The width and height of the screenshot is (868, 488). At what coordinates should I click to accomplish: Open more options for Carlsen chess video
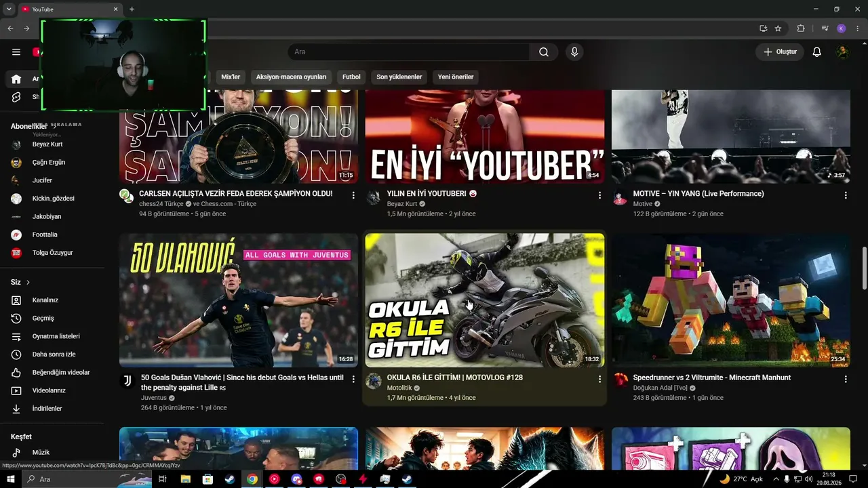pyautogui.click(x=353, y=195)
